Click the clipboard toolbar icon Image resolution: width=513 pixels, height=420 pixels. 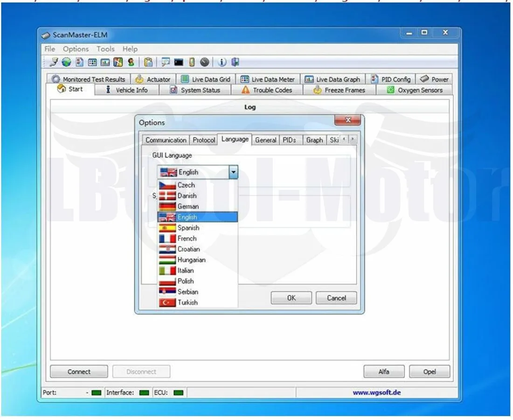coord(148,62)
